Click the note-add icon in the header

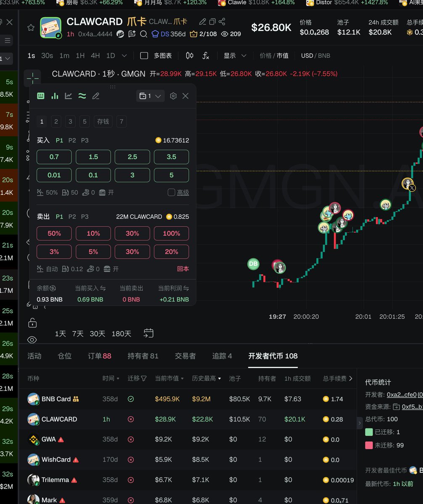[x=132, y=34]
